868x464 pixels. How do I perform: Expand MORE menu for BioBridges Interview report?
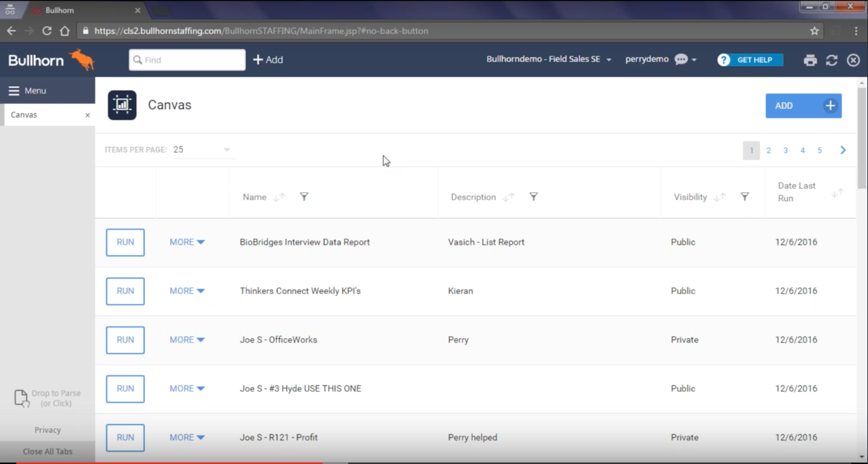point(187,242)
